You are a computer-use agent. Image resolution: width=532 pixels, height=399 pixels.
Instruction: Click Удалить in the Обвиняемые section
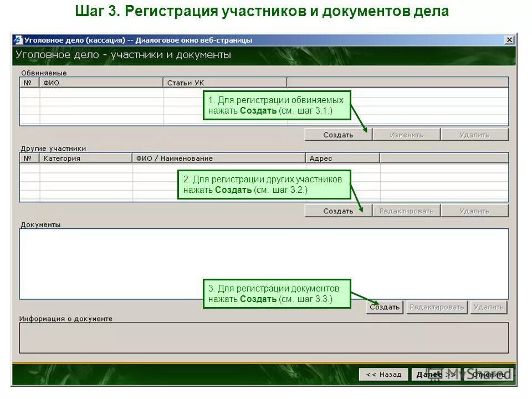474,133
